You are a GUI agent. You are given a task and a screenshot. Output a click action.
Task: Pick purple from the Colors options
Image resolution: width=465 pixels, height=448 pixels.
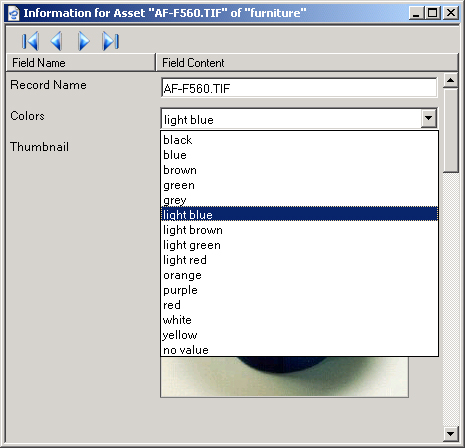pyautogui.click(x=299, y=290)
